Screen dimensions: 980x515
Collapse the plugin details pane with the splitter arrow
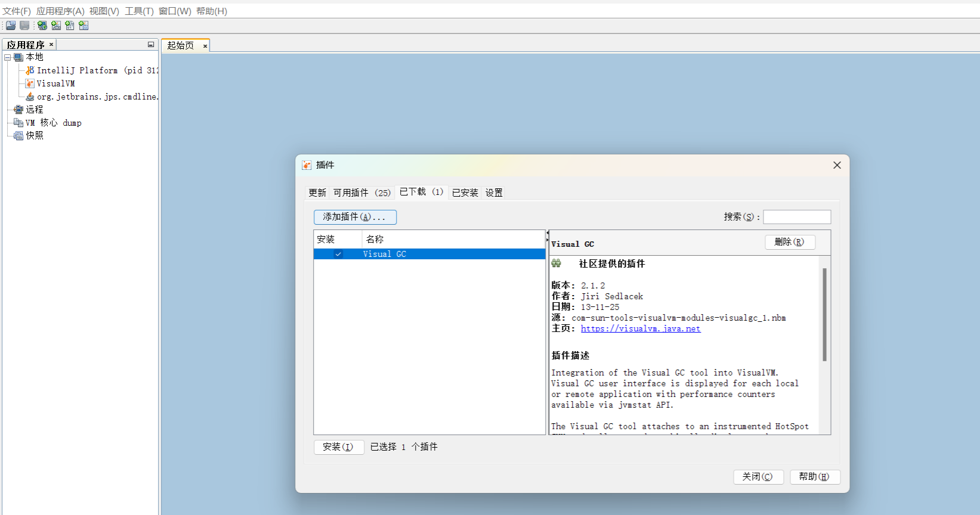pyautogui.click(x=548, y=240)
